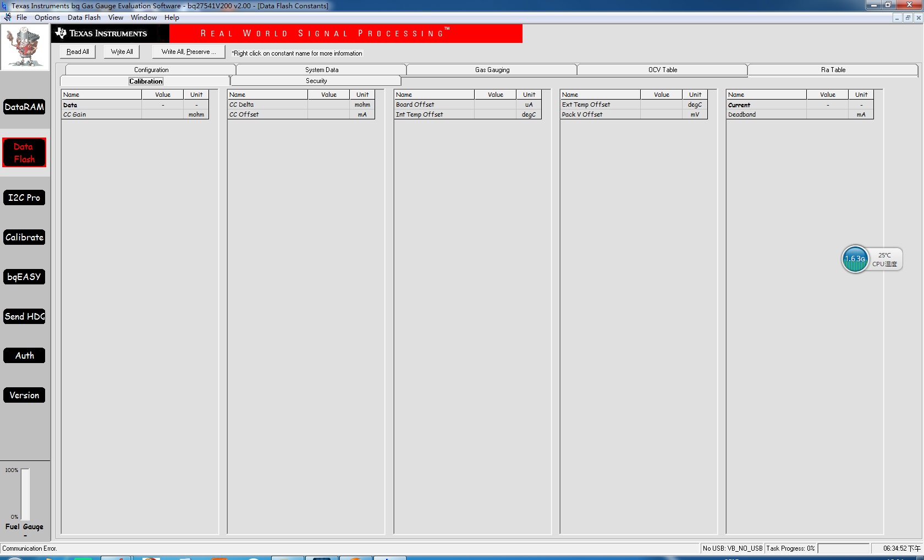
Task: Select the Ext Temp Offset constant name
Action: click(x=586, y=105)
